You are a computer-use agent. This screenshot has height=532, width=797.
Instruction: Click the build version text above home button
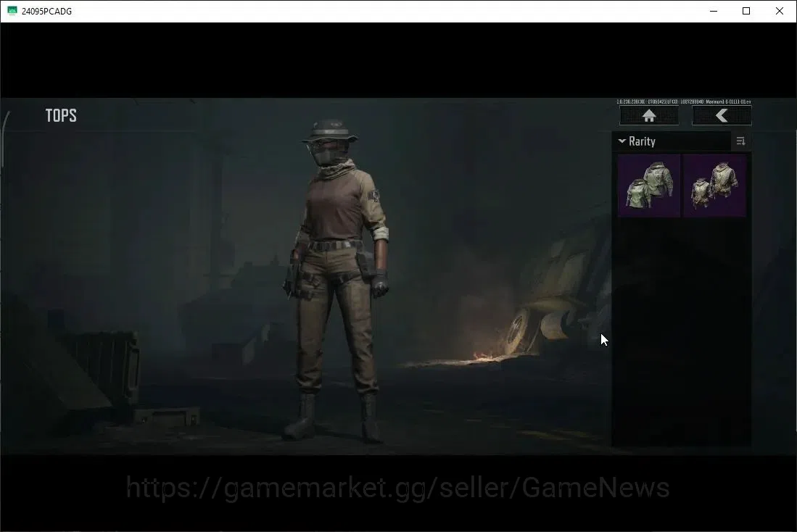coord(684,102)
